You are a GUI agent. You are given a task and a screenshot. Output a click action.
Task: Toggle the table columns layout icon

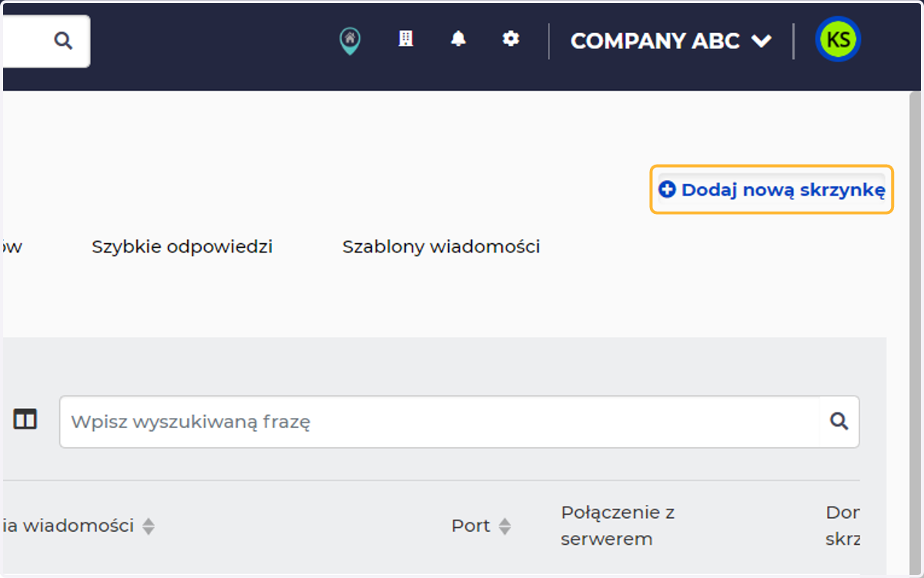click(x=25, y=420)
